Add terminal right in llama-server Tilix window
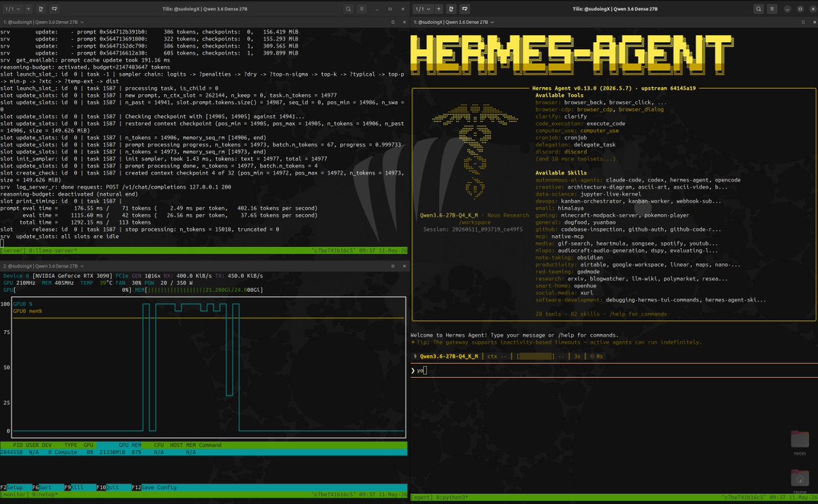This screenshot has width=818, height=504. (x=41, y=9)
